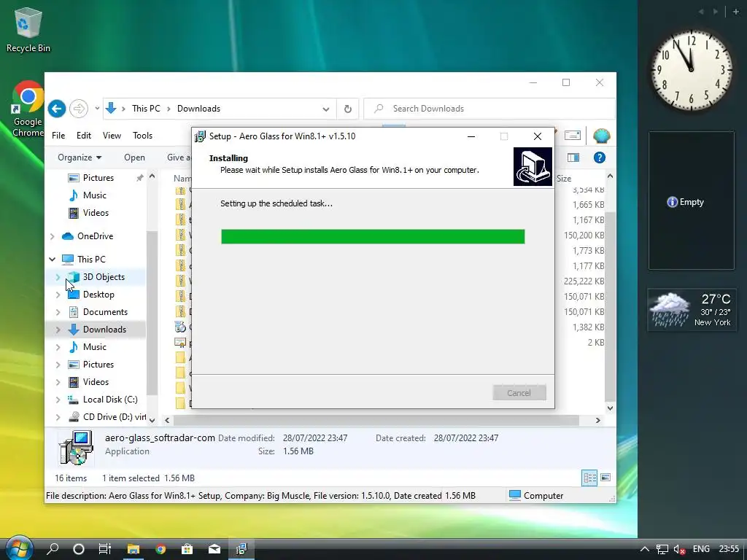Refresh the Downloads folder view
Image resolution: width=747 pixels, height=560 pixels.
pyautogui.click(x=348, y=109)
